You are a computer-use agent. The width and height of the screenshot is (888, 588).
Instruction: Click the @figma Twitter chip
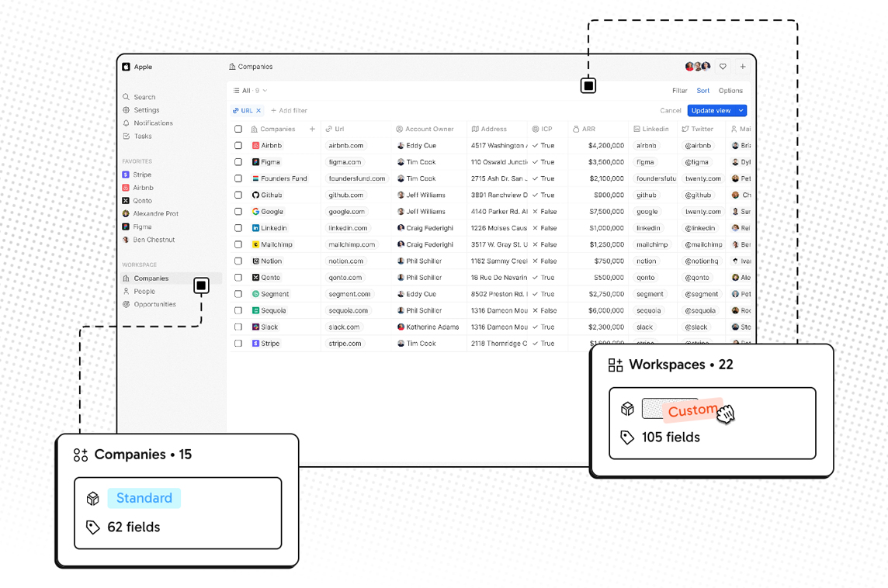coord(696,162)
